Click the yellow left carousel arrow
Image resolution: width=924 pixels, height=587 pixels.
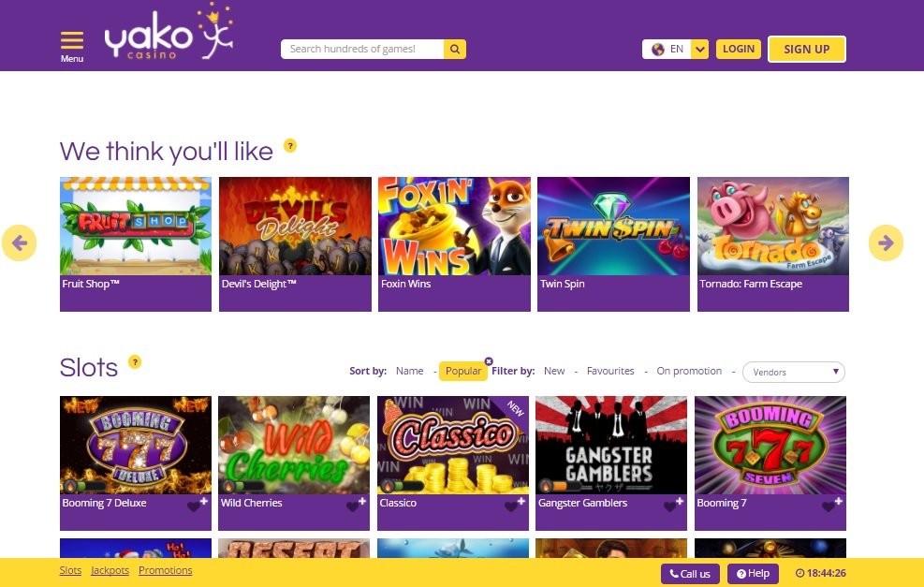[x=20, y=242]
